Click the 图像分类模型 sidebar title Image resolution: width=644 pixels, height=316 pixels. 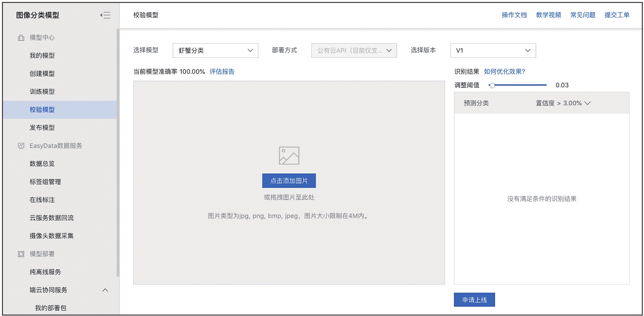click(x=38, y=15)
